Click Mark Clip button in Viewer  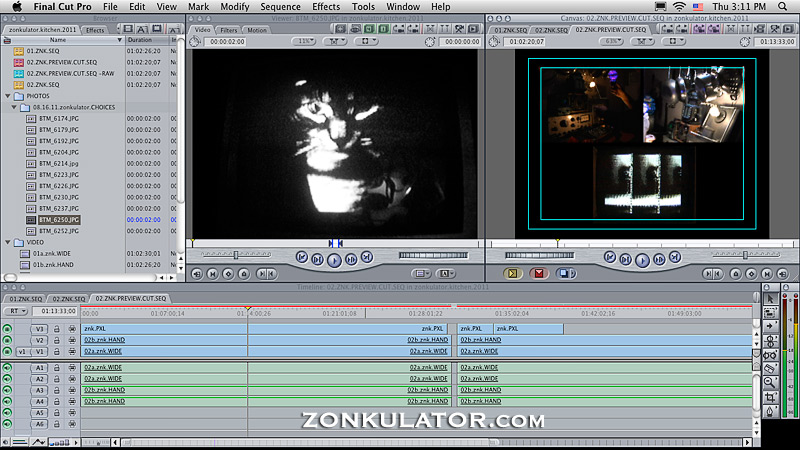tap(213, 274)
